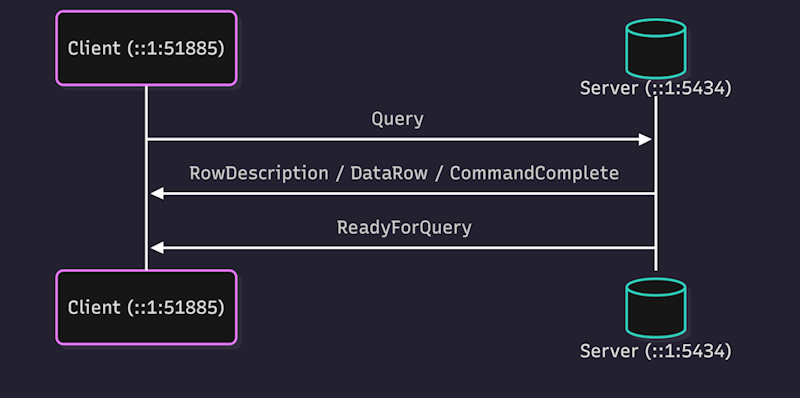Select the Query arrow line
The width and height of the screenshot is (800, 398).
[x=399, y=139]
